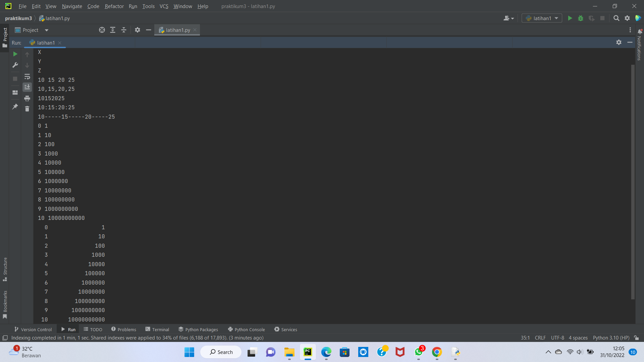Click the Debug bug icon in top toolbar
Viewport: 644px width, 362px height.
point(581,18)
